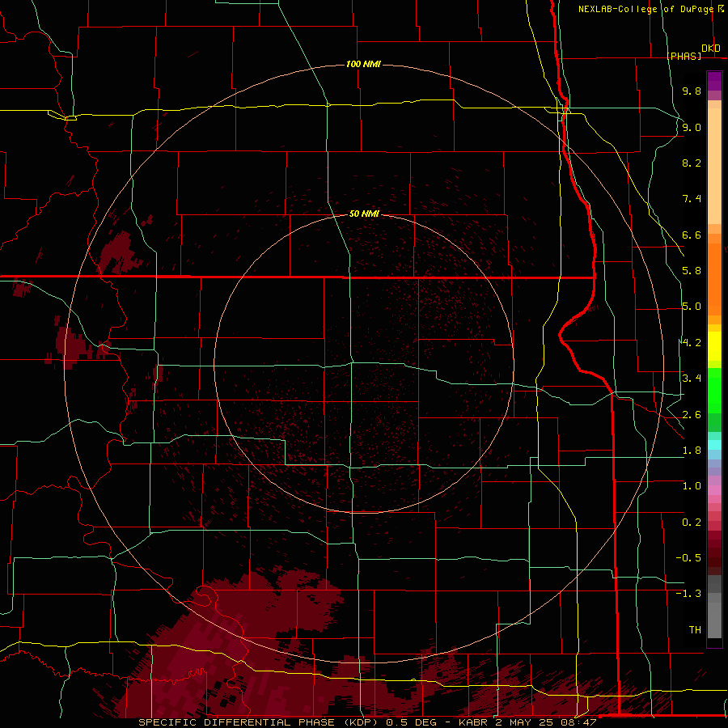728x728 pixels.
Task: Click the KABR station identifier
Action: click(473, 722)
